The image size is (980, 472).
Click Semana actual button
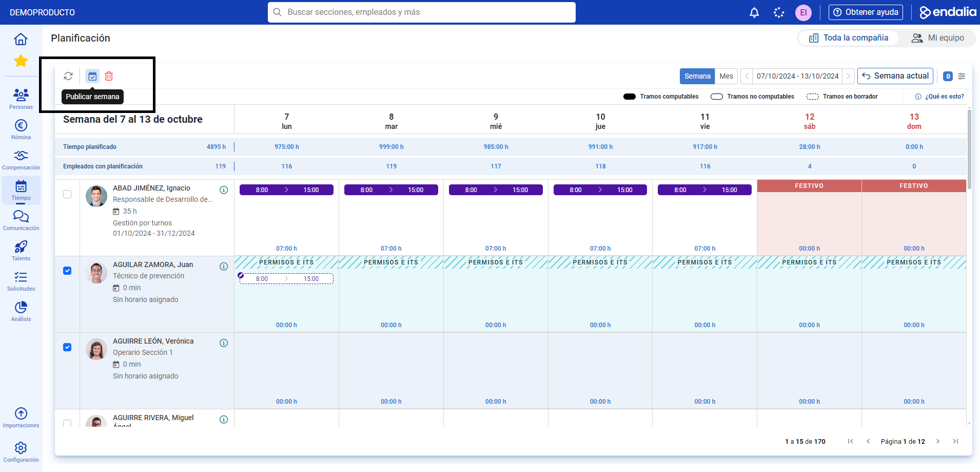[895, 76]
